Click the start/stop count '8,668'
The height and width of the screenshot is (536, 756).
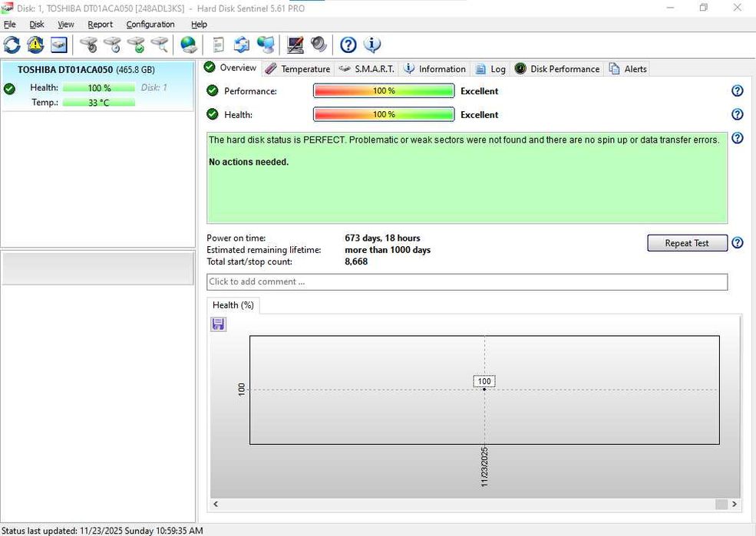(x=356, y=261)
